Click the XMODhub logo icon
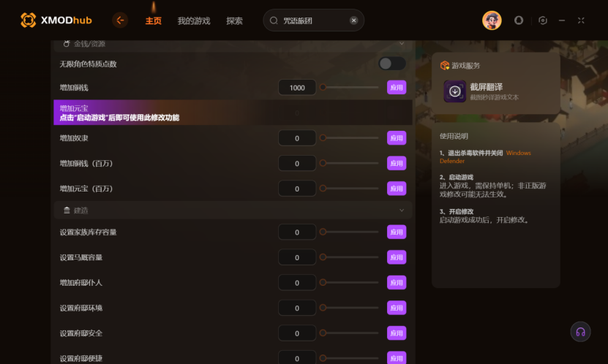Viewport: 608px width, 364px height. 29,20
